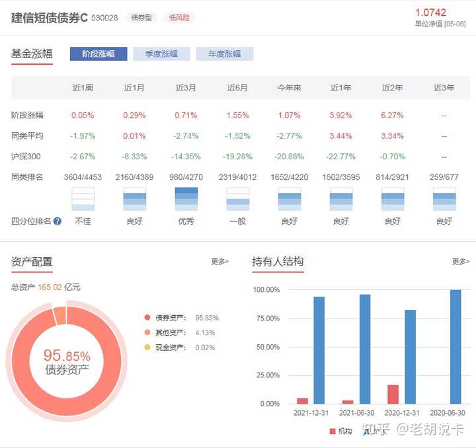The height and width of the screenshot is (448, 476).
Task: Click the 近1周 column header
Action: 83,88
